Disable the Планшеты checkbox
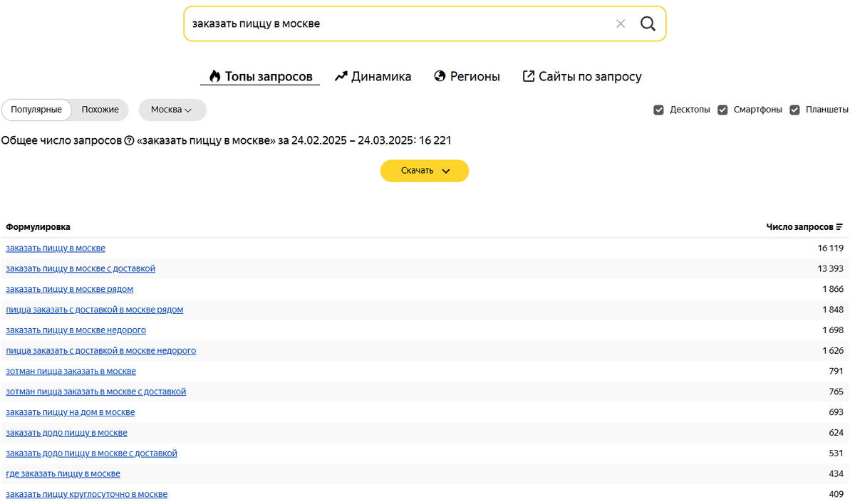The width and height of the screenshot is (855, 504). coord(794,110)
